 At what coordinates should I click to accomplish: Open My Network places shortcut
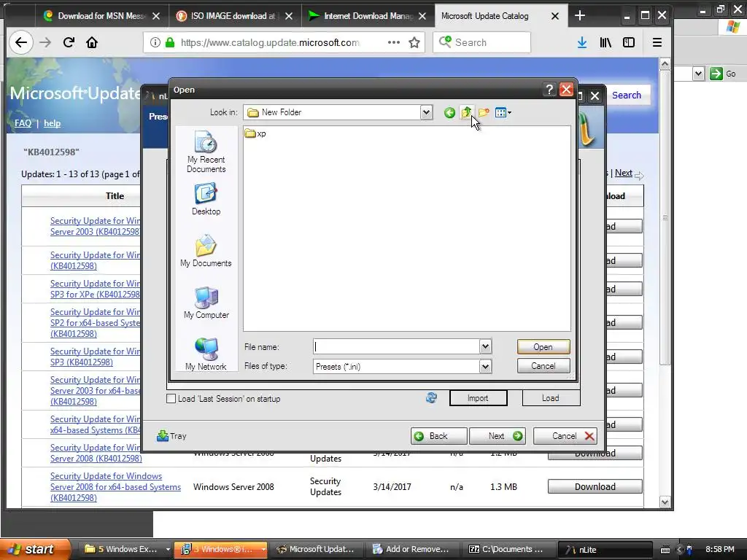pos(206,354)
